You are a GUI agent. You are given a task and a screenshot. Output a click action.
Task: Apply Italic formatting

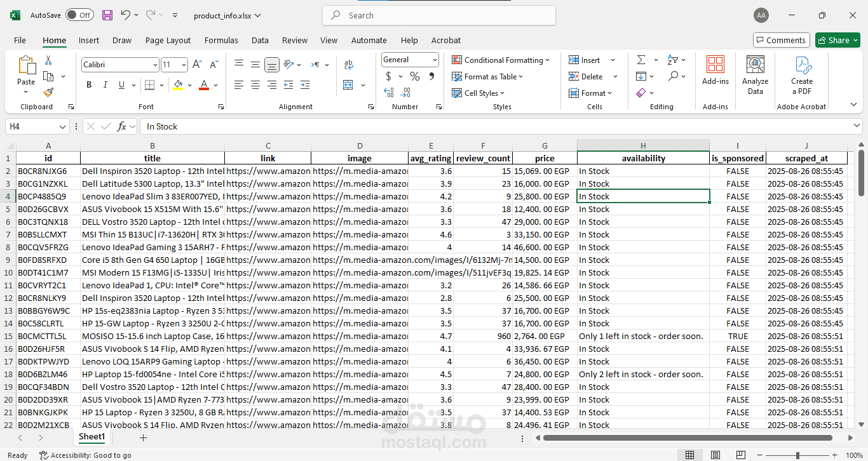coord(105,85)
